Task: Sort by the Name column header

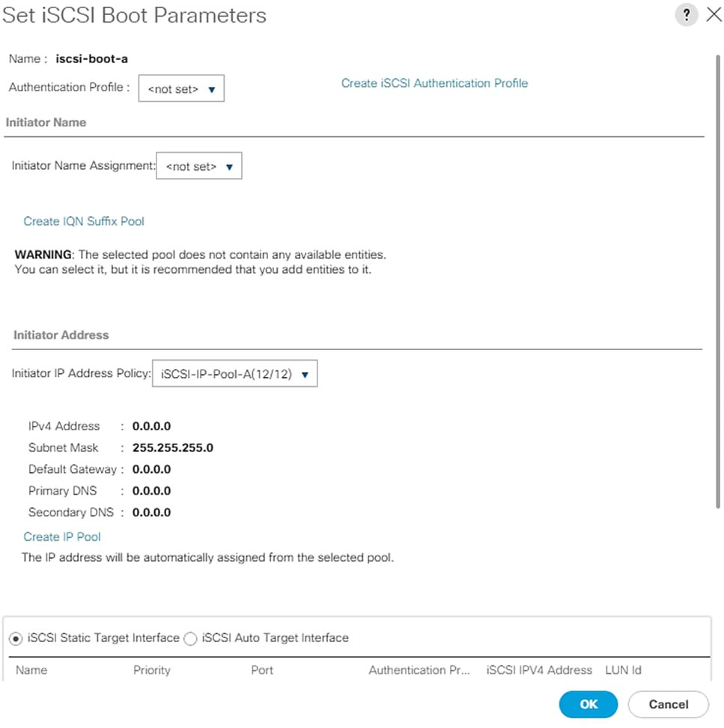Action: 31,670
